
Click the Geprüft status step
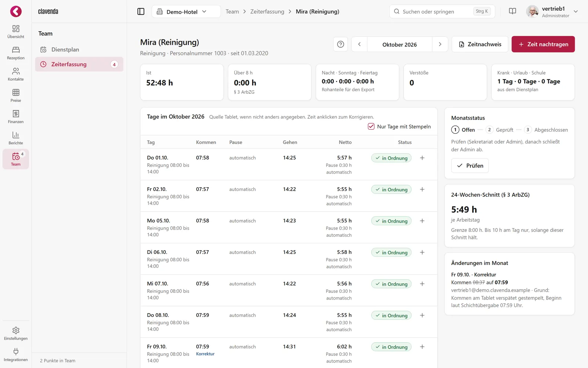pos(499,130)
